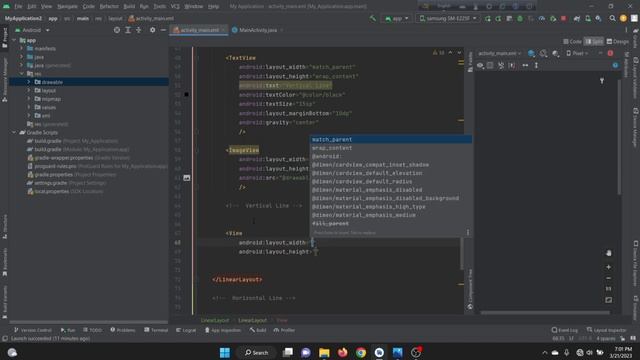Switch editor to Design view

[x=618, y=42]
